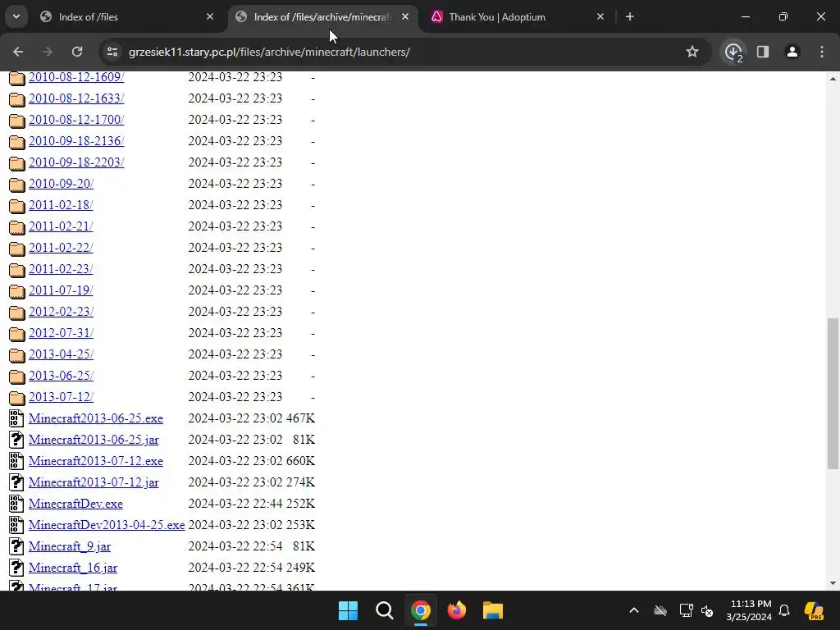Download MinecraftDev2013-04-25.exe
This screenshot has width=840, height=630.
tap(107, 525)
